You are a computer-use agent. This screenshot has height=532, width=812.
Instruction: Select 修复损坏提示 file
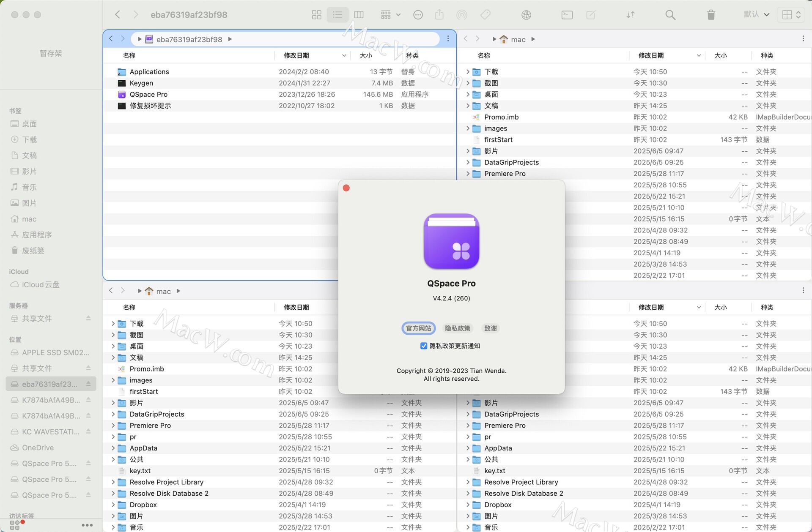[x=279, y=106]
